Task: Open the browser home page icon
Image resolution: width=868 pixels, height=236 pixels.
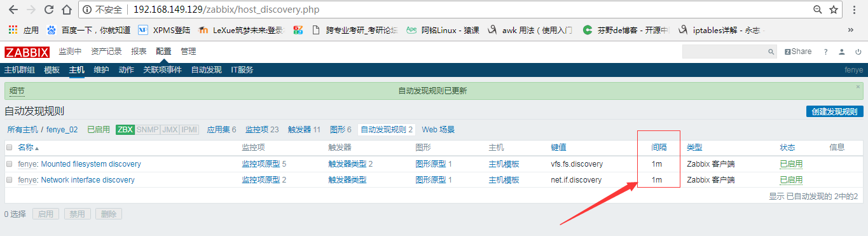Action: [66, 10]
